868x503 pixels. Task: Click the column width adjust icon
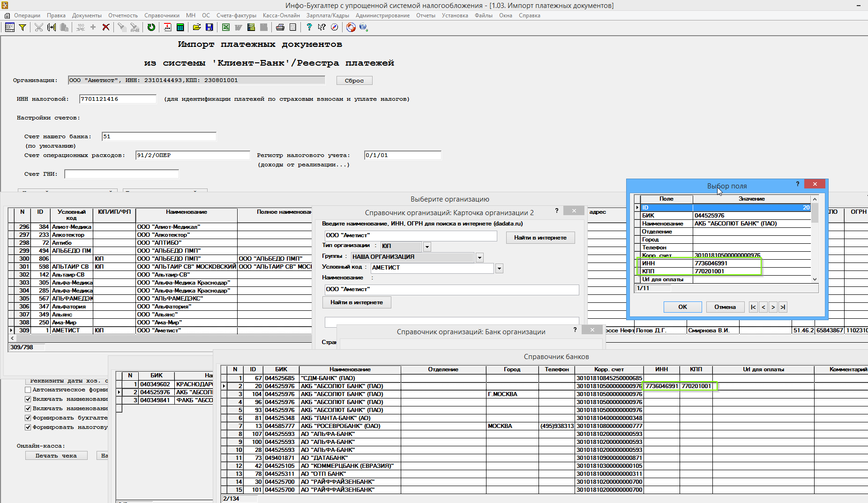52,27
